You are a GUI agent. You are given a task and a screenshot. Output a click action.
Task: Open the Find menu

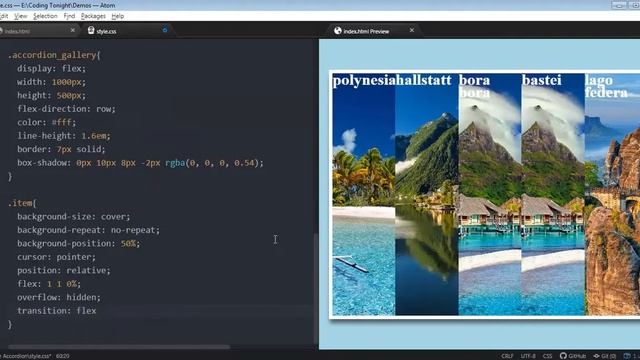click(x=69, y=16)
